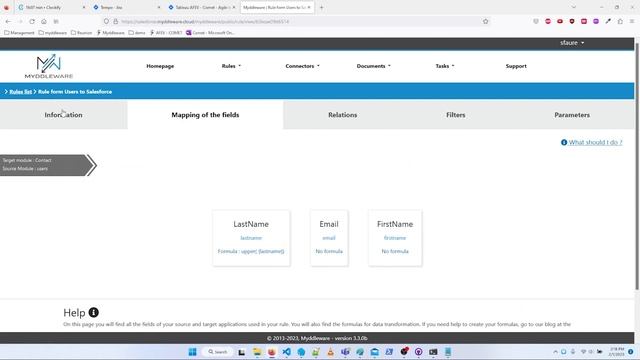This screenshot has height=360, width=640.
Task: Click the LastName field card title
Action: pos(251,224)
